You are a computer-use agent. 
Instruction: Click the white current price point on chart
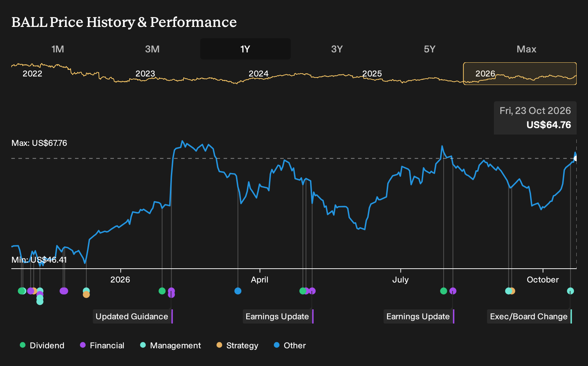576,158
